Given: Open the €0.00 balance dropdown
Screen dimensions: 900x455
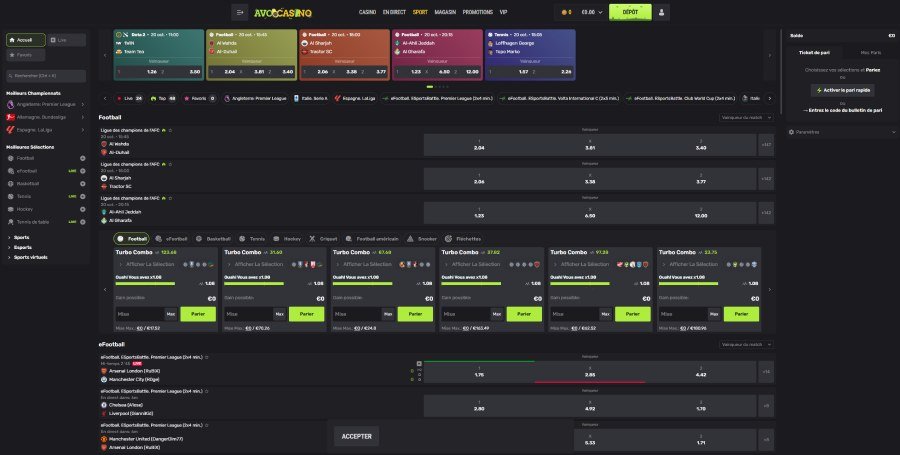Looking at the screenshot, I should click(x=589, y=12).
